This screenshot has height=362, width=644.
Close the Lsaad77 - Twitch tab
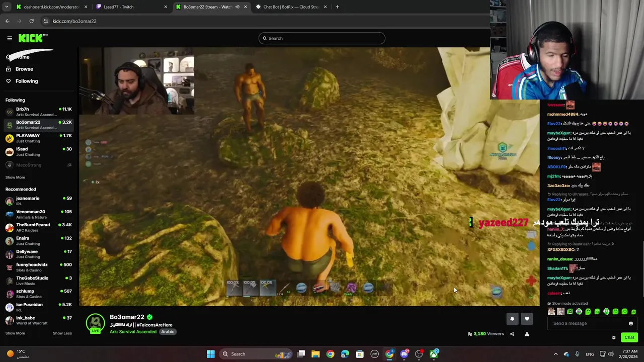click(166, 7)
